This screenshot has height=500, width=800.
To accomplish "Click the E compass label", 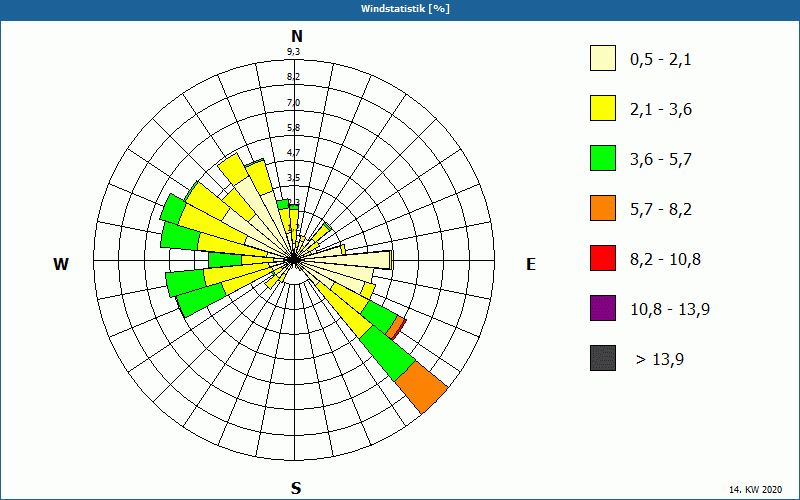I will pos(531,264).
